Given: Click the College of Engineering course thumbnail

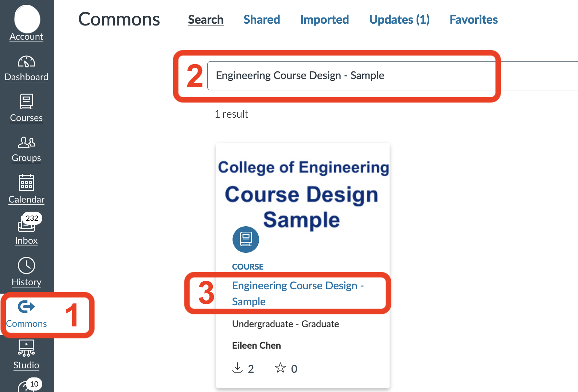Looking at the screenshot, I should (303, 193).
